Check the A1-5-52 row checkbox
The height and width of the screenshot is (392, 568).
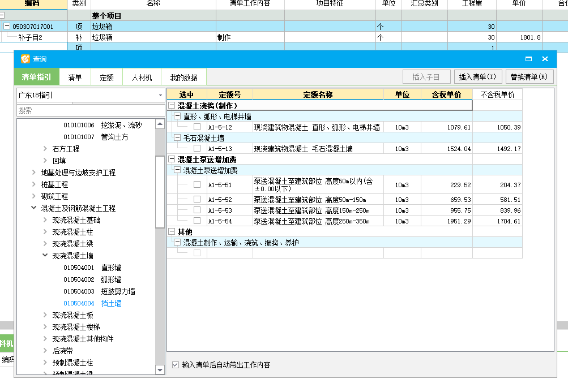[197, 199]
